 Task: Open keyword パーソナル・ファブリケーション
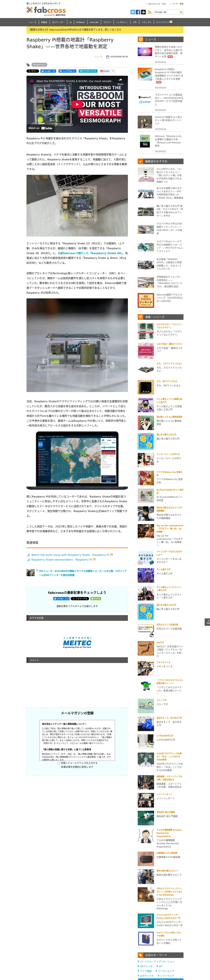[157, 962]
